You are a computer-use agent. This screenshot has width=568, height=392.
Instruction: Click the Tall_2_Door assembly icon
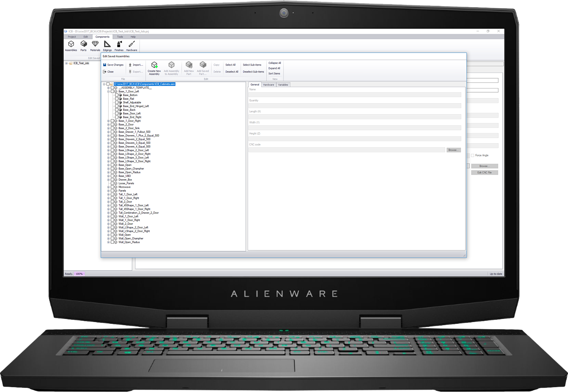click(116, 202)
